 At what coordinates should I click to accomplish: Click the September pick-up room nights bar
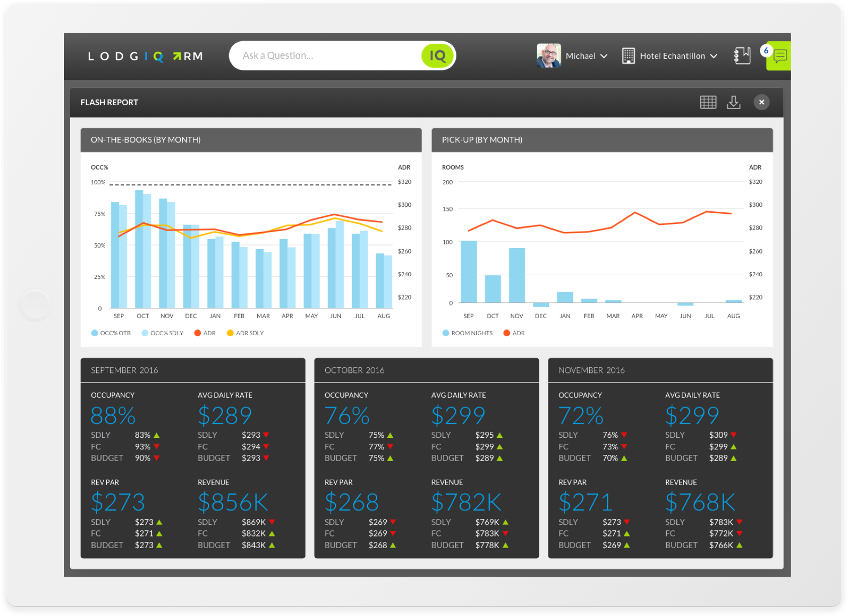coord(468,272)
